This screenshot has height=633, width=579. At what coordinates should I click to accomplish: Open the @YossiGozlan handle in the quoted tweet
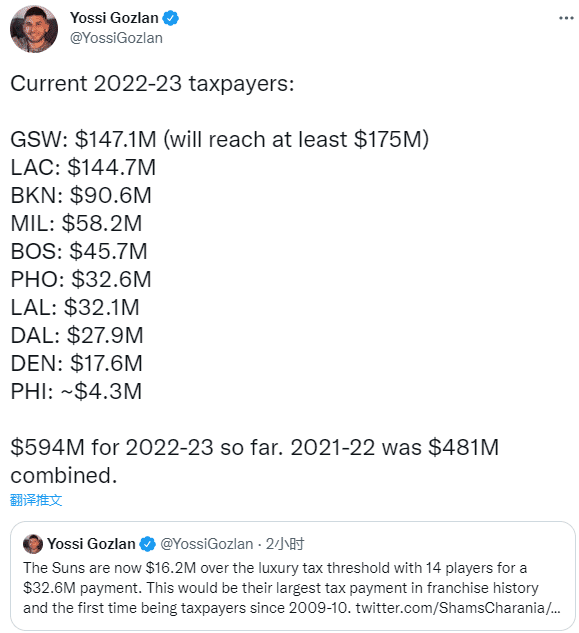point(207,544)
